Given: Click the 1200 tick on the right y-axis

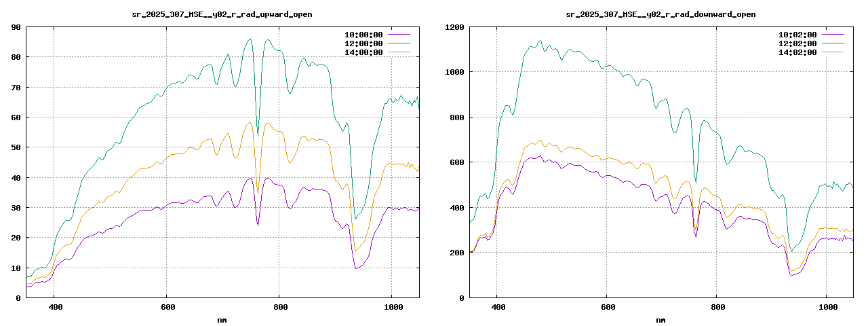Looking at the screenshot, I should click(454, 27).
